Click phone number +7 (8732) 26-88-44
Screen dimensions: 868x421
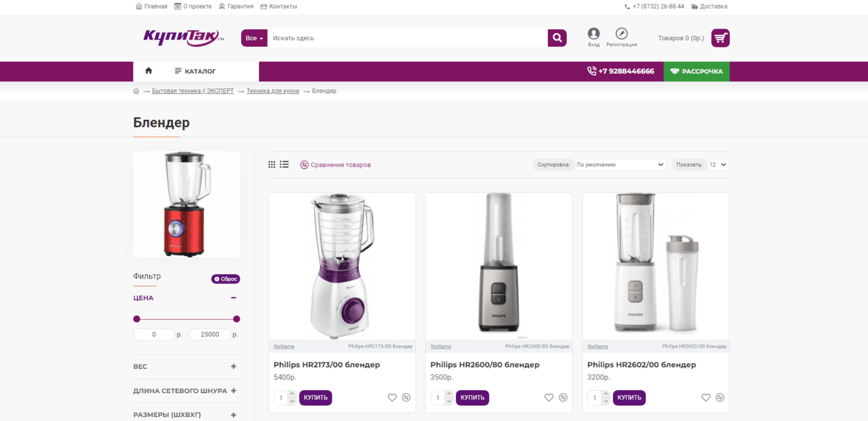coord(654,6)
